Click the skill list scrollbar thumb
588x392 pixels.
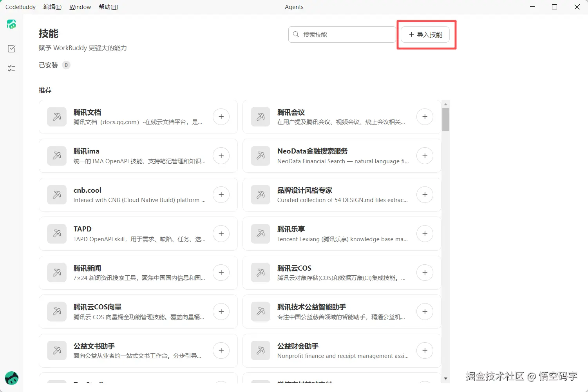pos(445,119)
